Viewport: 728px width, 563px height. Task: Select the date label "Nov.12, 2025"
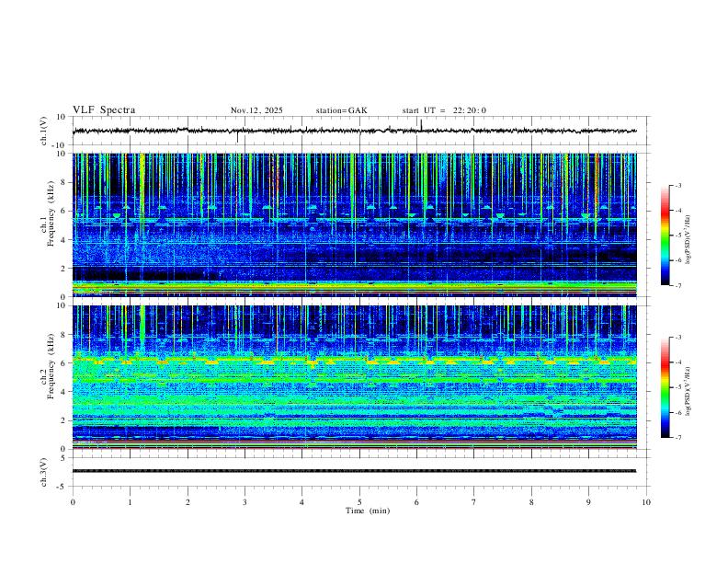pos(256,110)
